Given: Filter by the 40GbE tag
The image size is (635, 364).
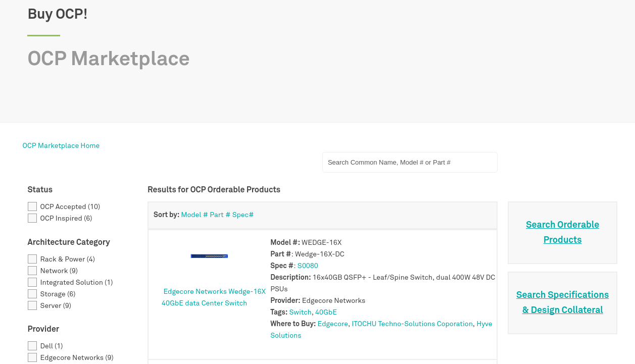Looking at the screenshot, I should 326,312.
